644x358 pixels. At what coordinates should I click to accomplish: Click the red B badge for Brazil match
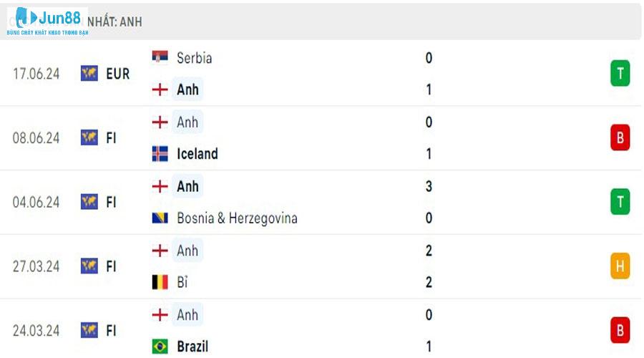(620, 331)
